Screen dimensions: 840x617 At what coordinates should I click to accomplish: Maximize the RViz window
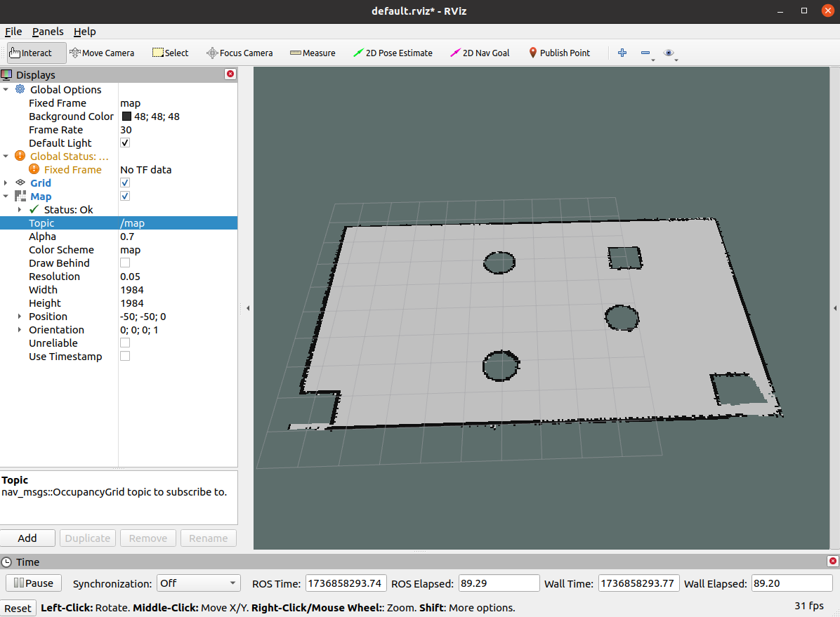pyautogui.click(x=804, y=11)
